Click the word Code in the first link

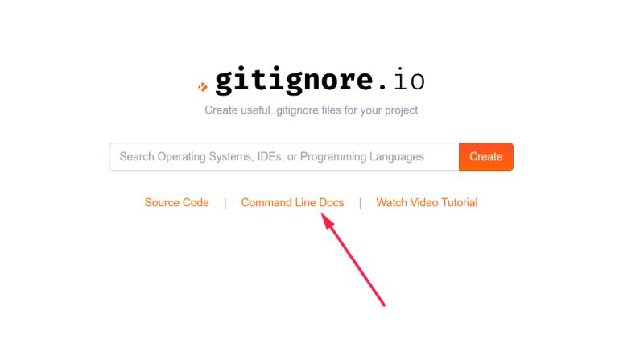point(196,202)
